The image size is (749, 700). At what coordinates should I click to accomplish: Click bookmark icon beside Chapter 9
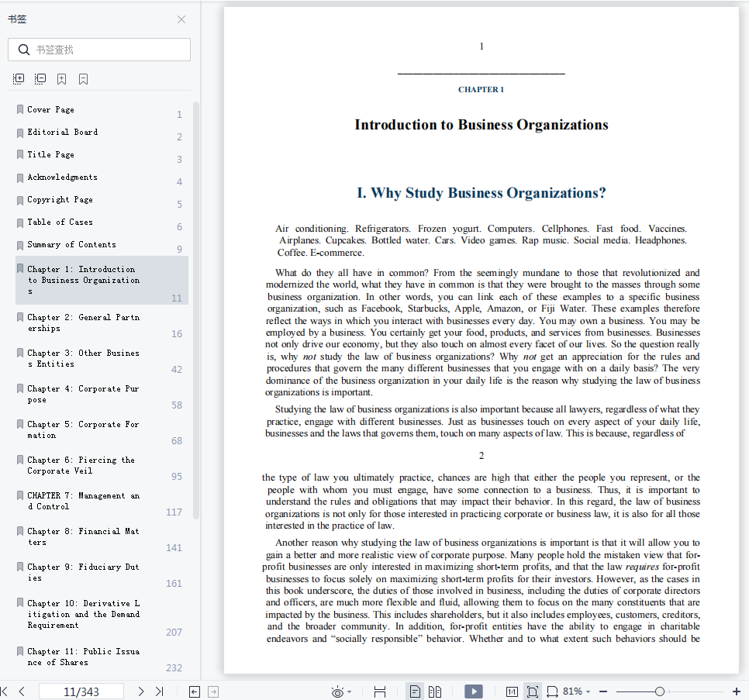tap(20, 567)
